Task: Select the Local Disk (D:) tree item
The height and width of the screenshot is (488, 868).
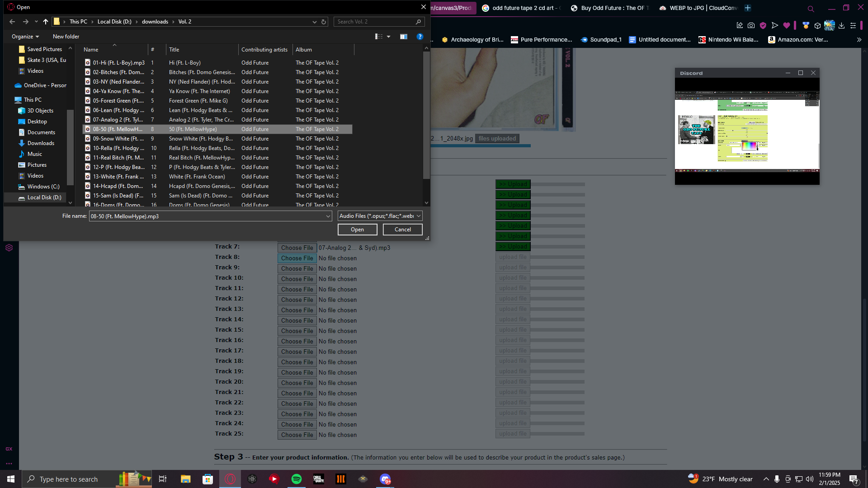Action: pyautogui.click(x=44, y=197)
